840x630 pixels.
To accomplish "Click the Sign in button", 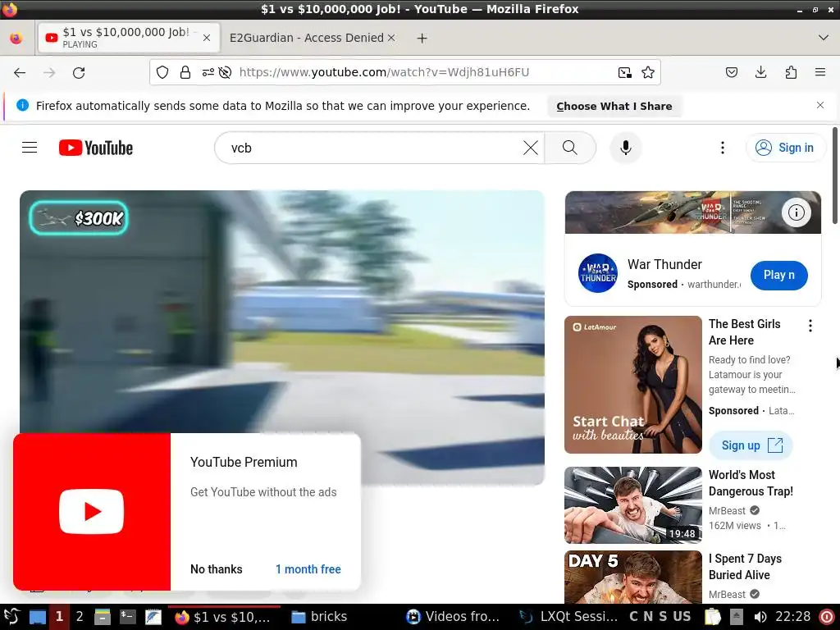I will click(785, 148).
